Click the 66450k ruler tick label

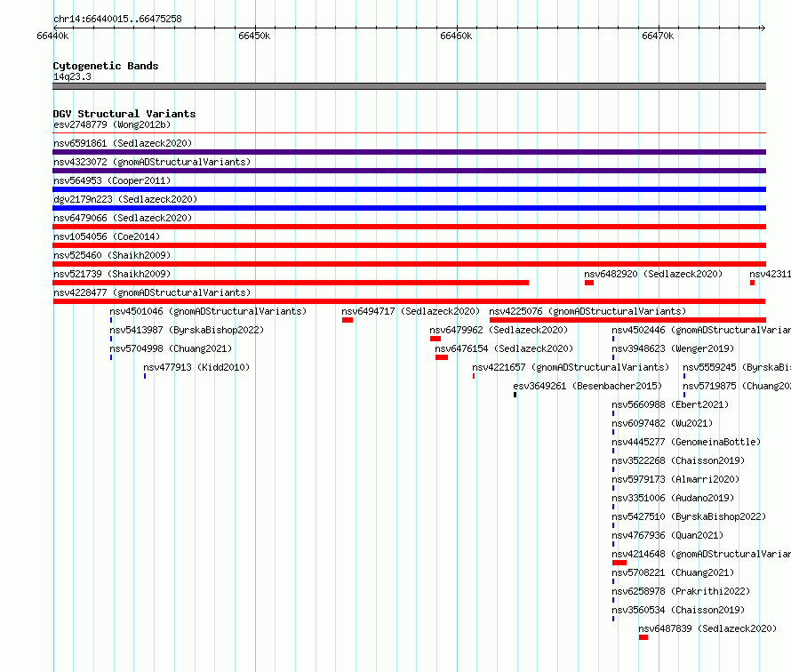pyautogui.click(x=254, y=36)
